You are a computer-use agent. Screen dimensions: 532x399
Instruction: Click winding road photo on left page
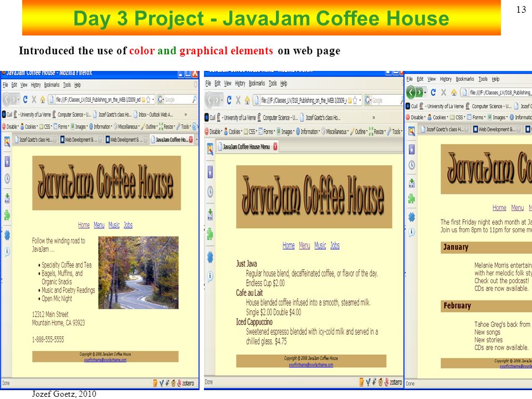(138, 273)
